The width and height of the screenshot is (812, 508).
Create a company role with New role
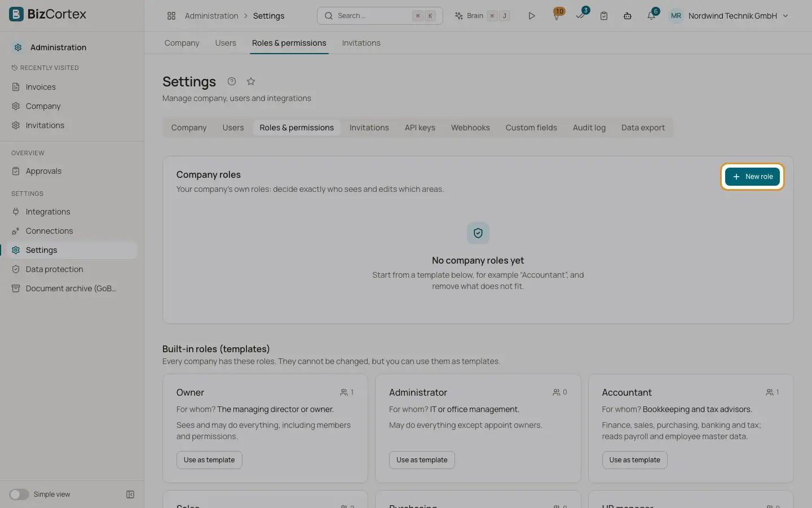tap(752, 177)
